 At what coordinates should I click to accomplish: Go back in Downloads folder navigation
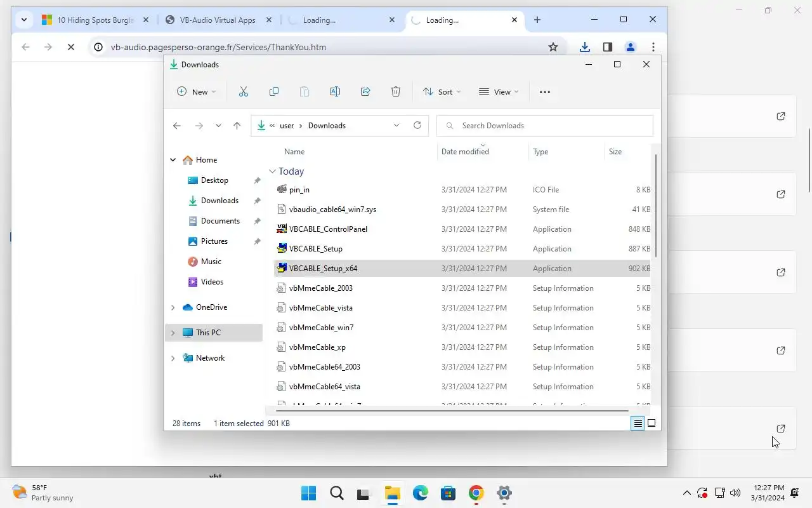(177, 126)
